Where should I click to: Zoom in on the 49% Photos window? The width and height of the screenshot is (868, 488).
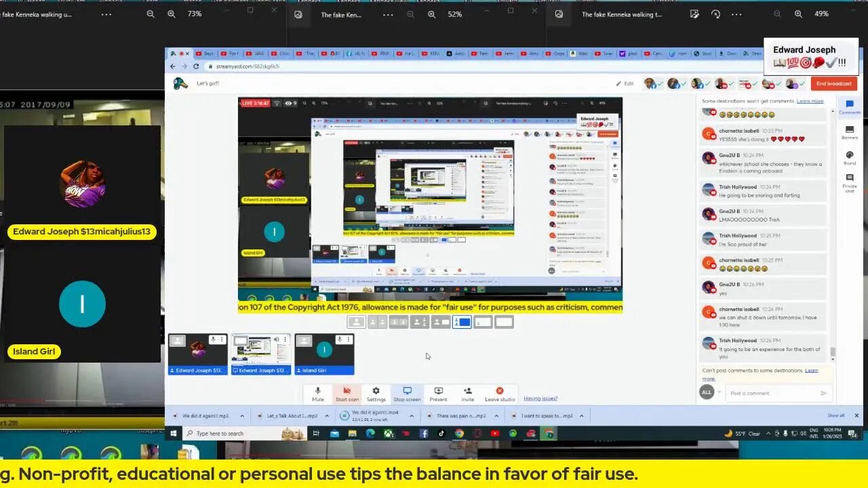[798, 14]
